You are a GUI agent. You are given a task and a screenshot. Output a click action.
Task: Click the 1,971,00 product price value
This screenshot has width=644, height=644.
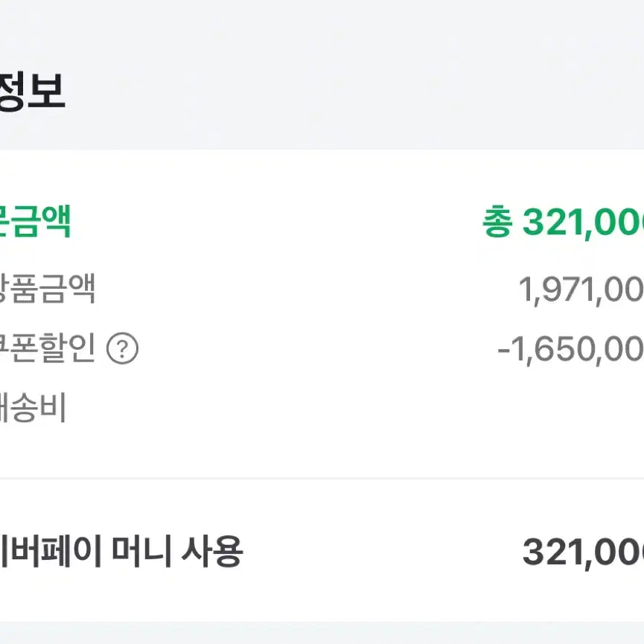click(x=581, y=290)
